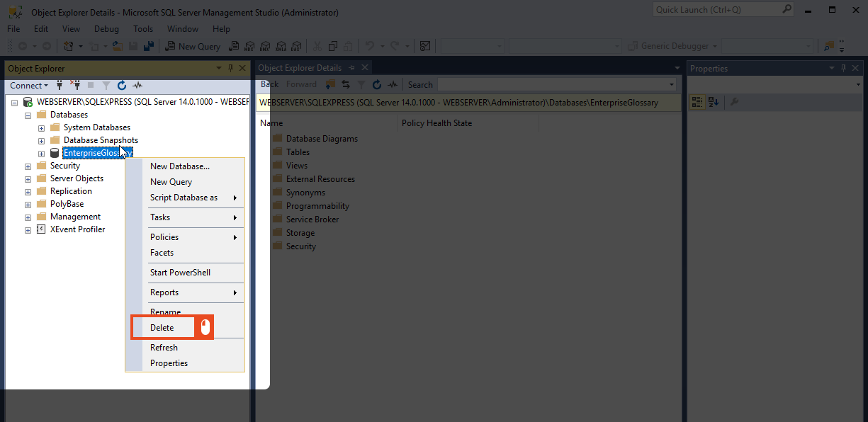Click the Back button in Details
The height and width of the screenshot is (422, 868).
269,84
